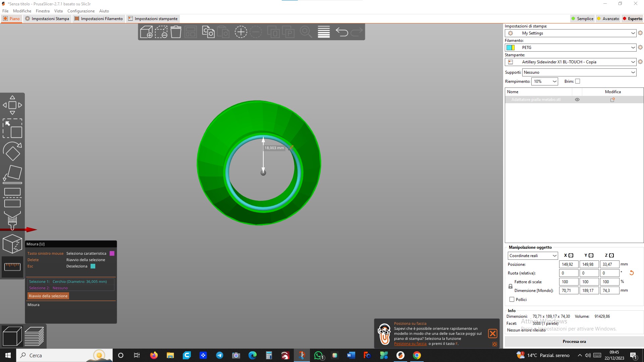Screen dimensions: 644x362
Task: Click the cyan filament color swatch
Action: point(509,48)
